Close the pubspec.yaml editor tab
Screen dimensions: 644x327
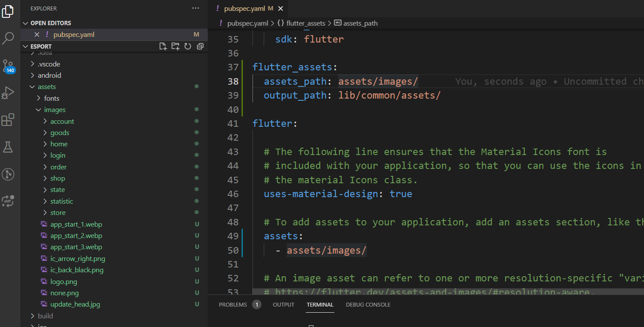click(x=281, y=8)
